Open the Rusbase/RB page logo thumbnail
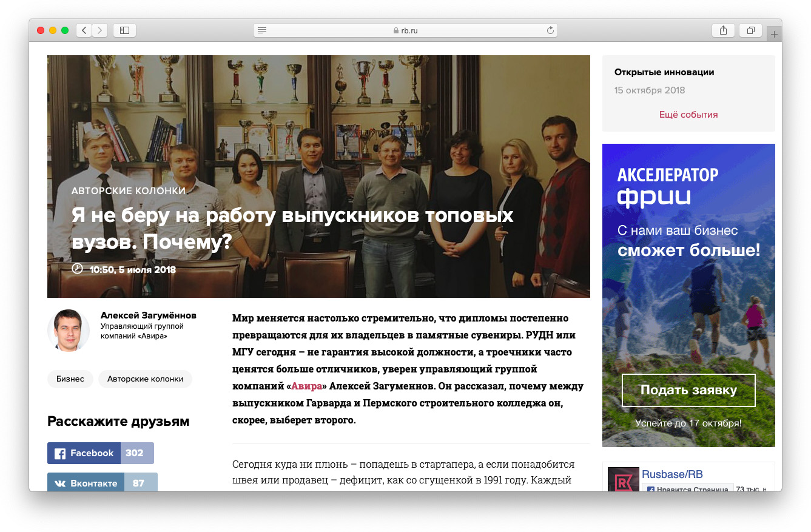 (x=624, y=479)
